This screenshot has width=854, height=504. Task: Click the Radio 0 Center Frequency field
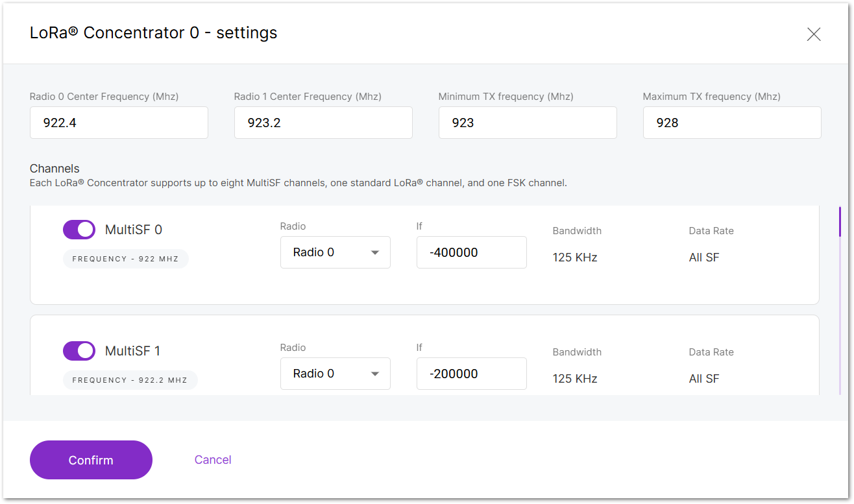point(119,123)
